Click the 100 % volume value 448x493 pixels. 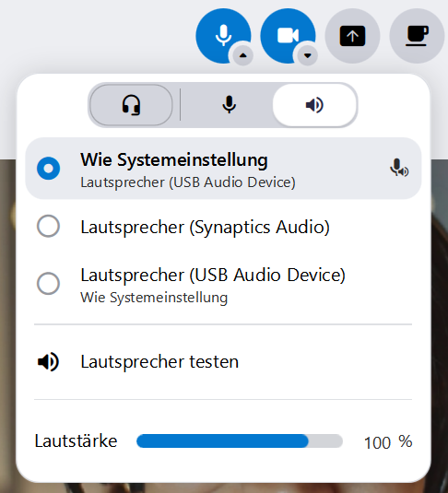(388, 442)
